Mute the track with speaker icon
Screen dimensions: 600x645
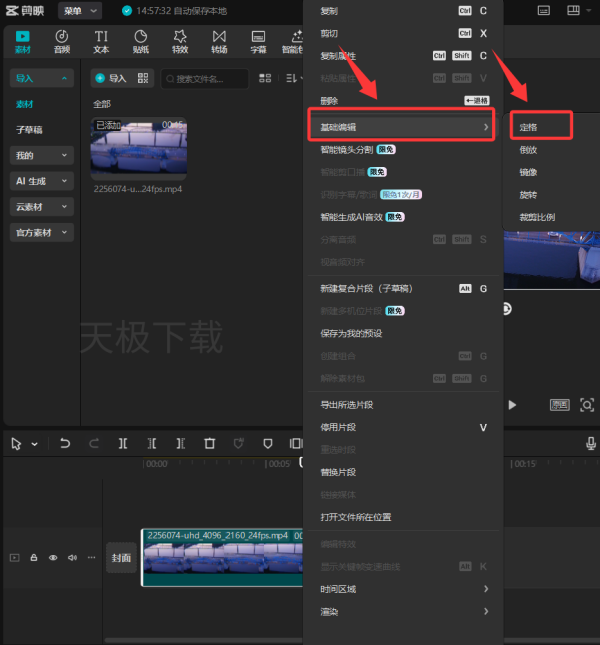[x=72, y=558]
